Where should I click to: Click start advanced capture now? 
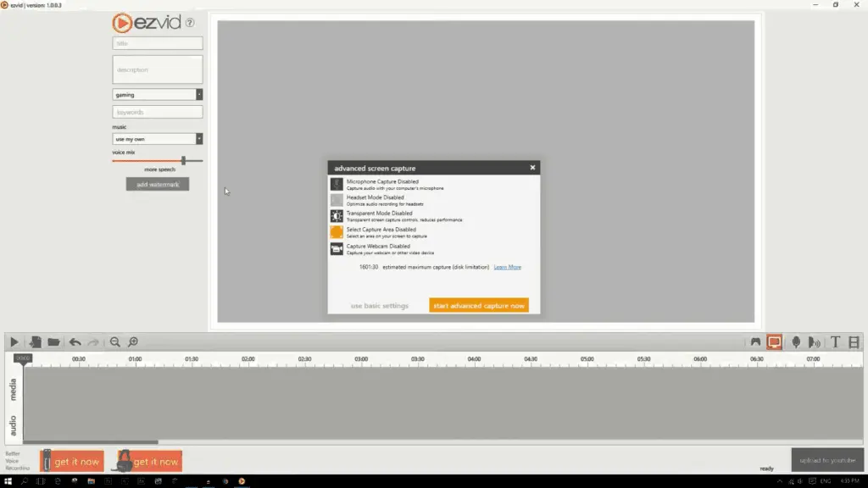point(479,305)
